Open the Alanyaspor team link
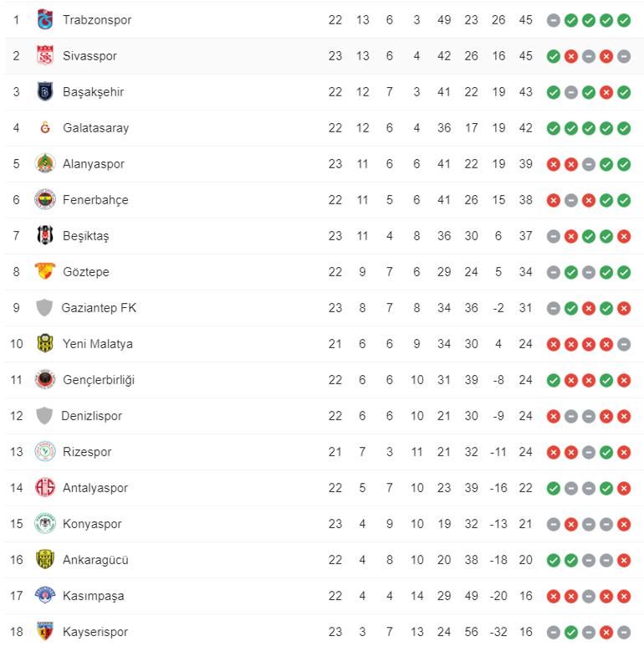This screenshot has width=644, height=652. pos(94,164)
